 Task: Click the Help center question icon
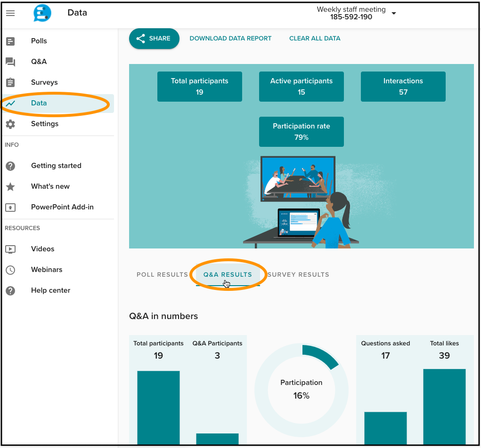pyautogui.click(x=10, y=291)
